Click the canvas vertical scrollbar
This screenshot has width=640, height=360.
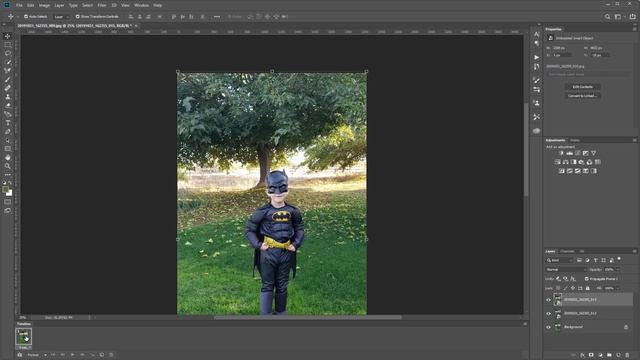526,149
